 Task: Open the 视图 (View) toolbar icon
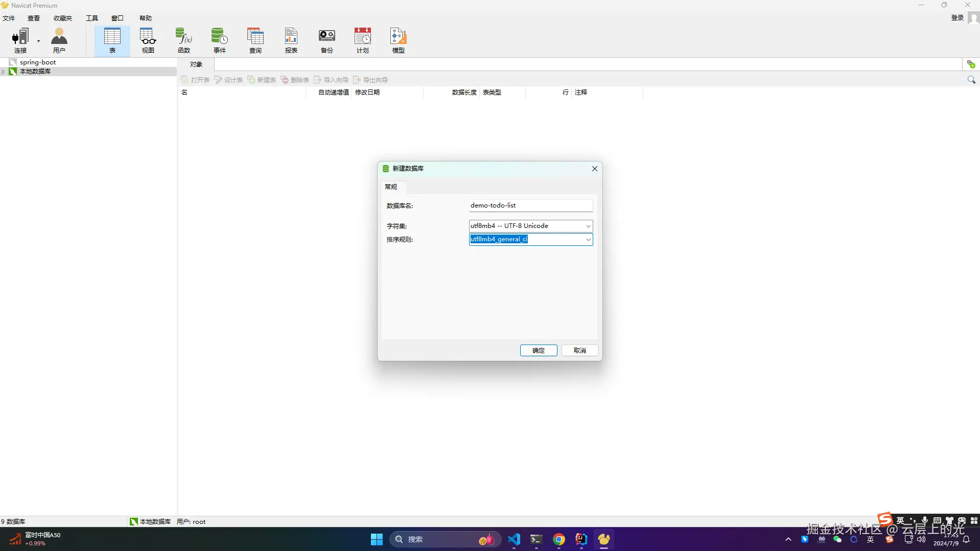(148, 40)
